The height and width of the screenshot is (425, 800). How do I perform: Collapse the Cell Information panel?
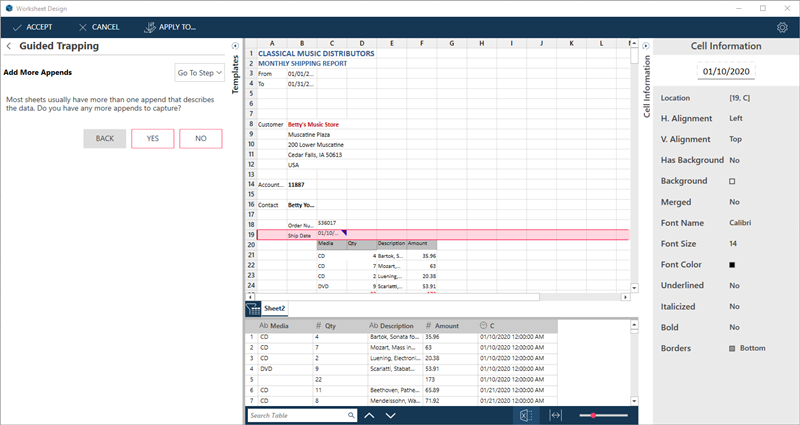click(645, 46)
